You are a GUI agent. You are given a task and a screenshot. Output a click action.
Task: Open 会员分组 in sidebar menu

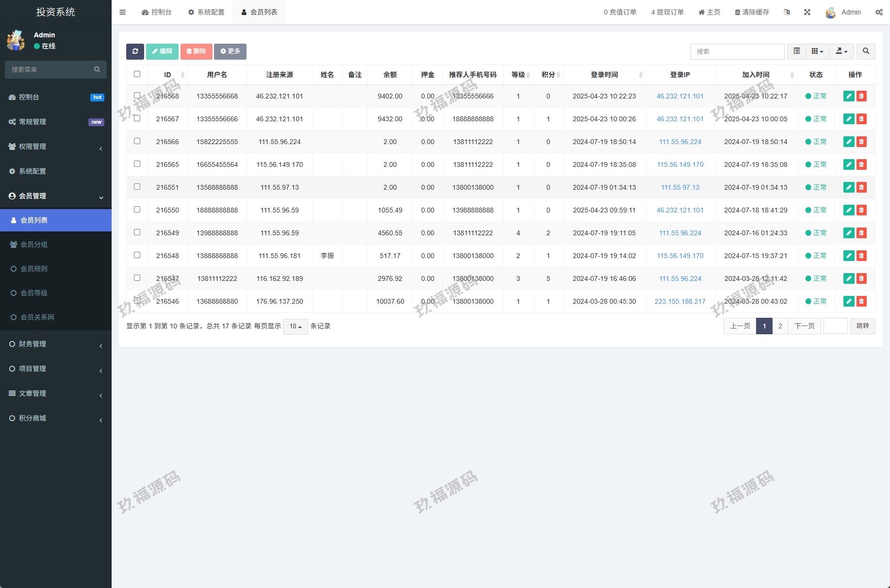pos(34,245)
